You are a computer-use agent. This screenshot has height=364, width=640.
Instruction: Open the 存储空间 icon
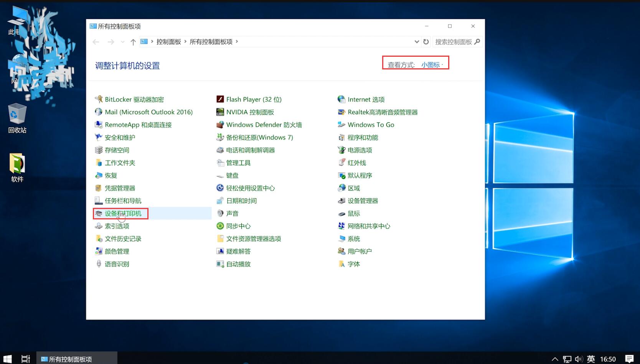99,150
